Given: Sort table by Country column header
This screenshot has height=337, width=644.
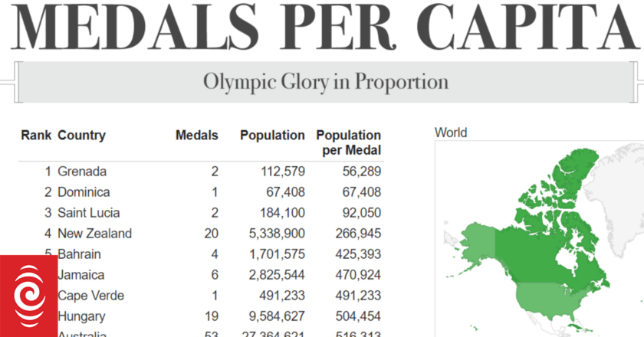Looking at the screenshot, I should (81, 136).
